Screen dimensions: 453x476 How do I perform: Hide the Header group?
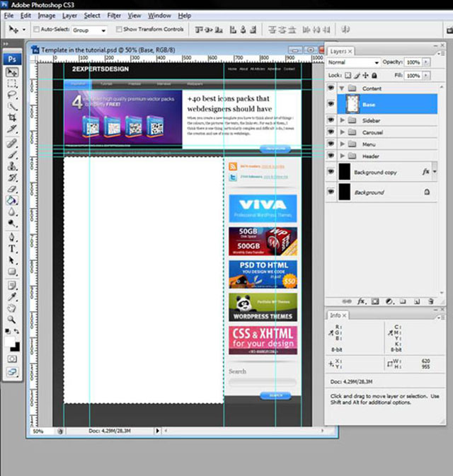pos(331,156)
